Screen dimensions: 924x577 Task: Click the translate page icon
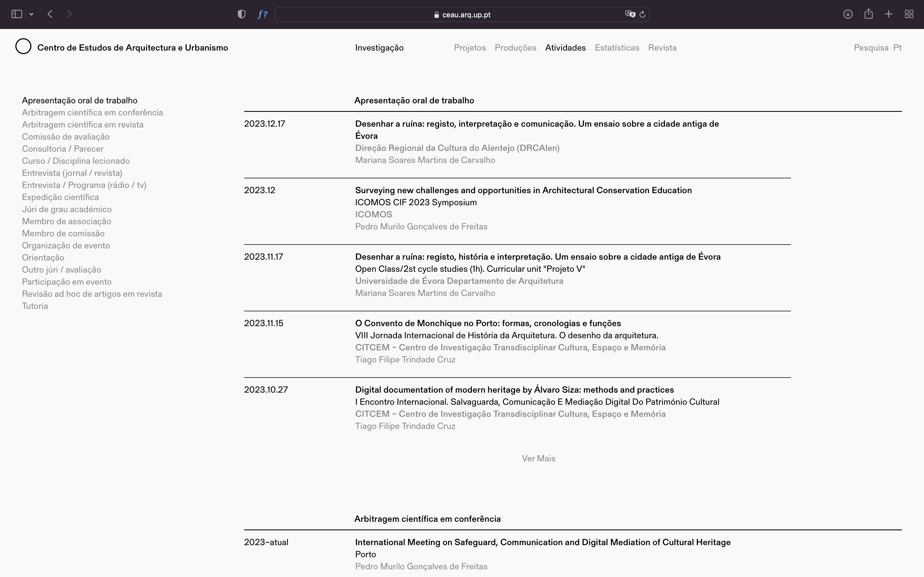(630, 14)
